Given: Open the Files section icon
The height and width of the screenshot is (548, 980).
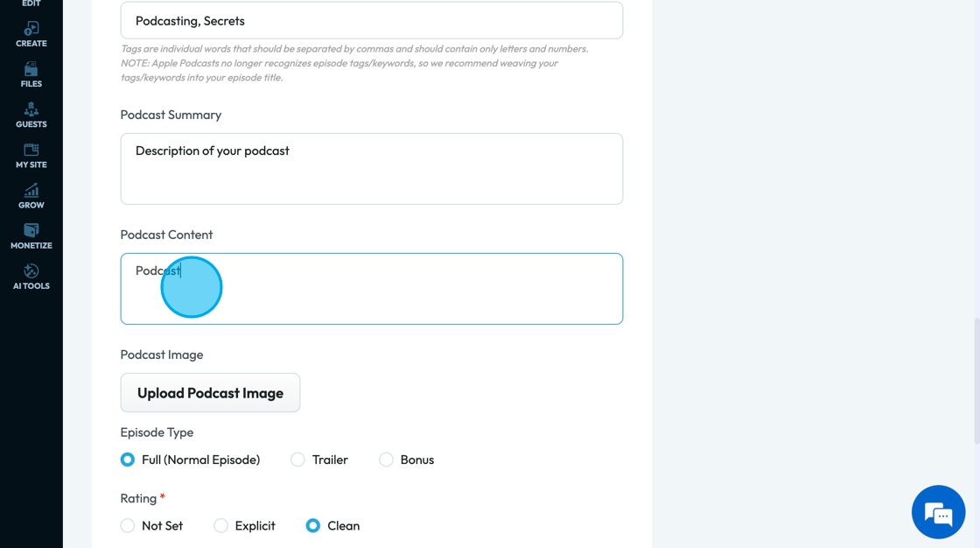Looking at the screenshot, I should point(31,74).
